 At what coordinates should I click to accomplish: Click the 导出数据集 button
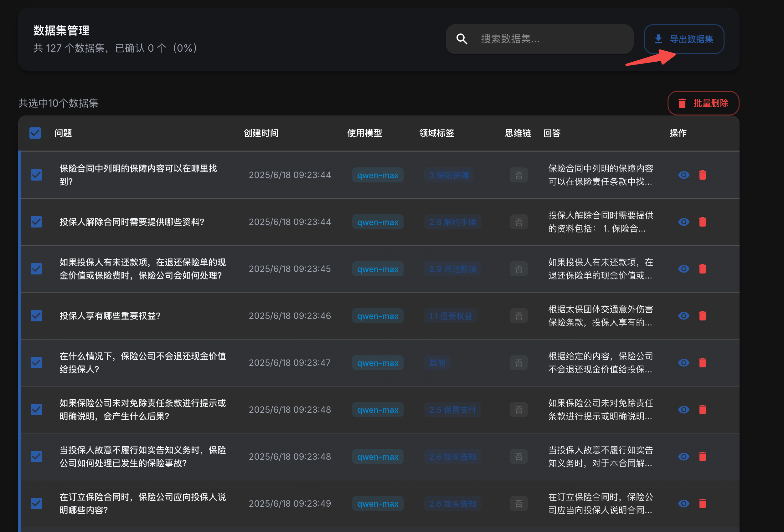pos(683,39)
